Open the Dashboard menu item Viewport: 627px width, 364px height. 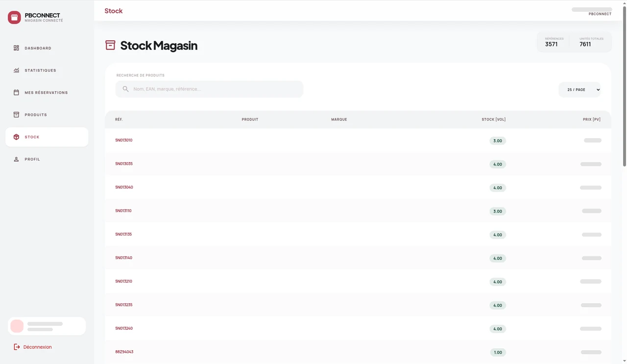coord(47,48)
